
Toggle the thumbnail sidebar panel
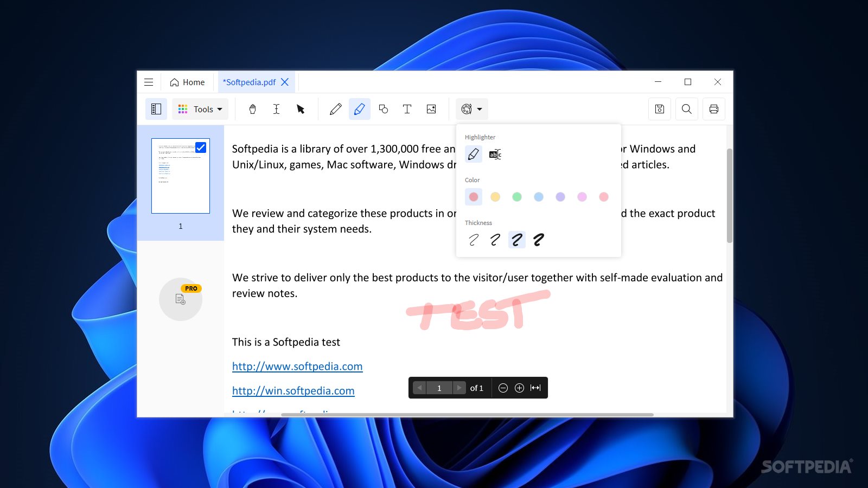(x=156, y=109)
